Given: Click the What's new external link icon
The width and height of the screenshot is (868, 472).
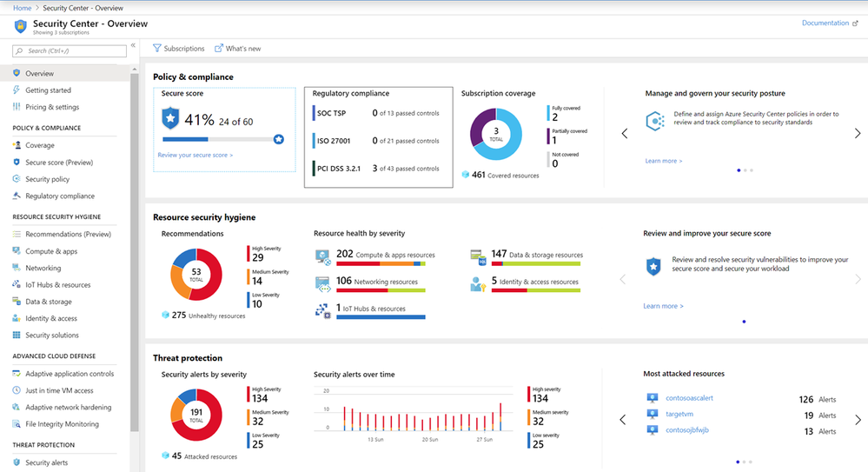Looking at the screenshot, I should tap(219, 48).
